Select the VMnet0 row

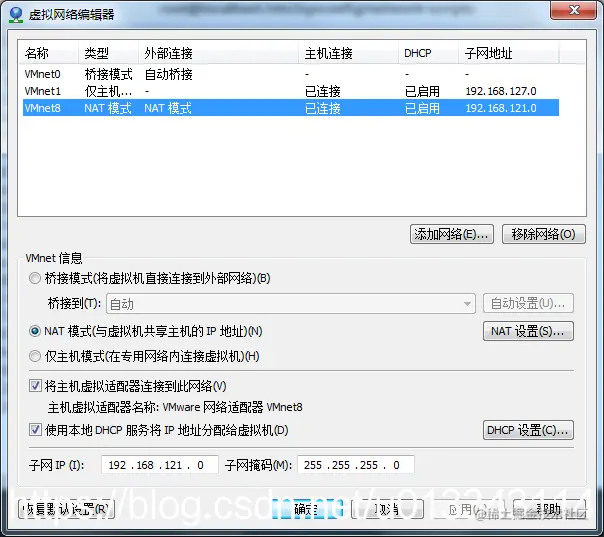pyautogui.click(x=291, y=74)
